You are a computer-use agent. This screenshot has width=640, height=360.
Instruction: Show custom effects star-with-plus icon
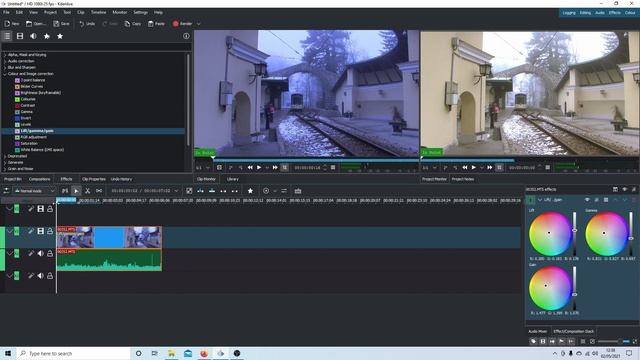[47, 36]
